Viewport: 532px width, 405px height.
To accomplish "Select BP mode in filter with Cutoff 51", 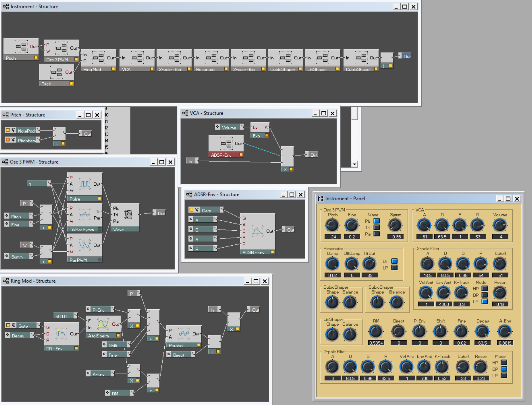I will tap(485, 295).
